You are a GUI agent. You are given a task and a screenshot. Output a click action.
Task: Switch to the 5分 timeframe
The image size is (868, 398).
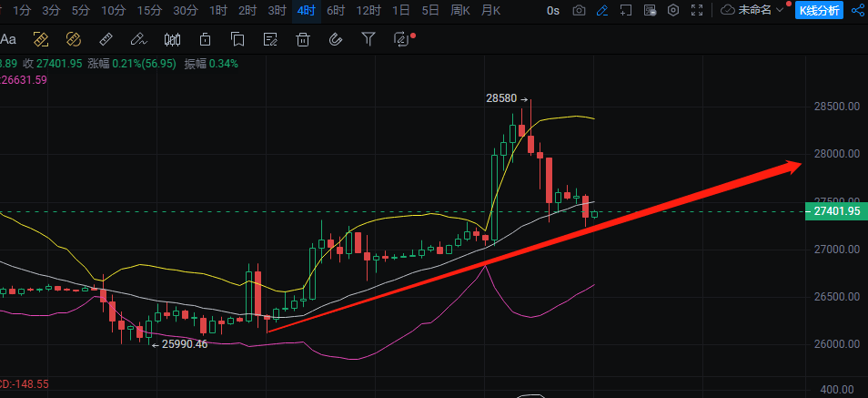click(80, 10)
